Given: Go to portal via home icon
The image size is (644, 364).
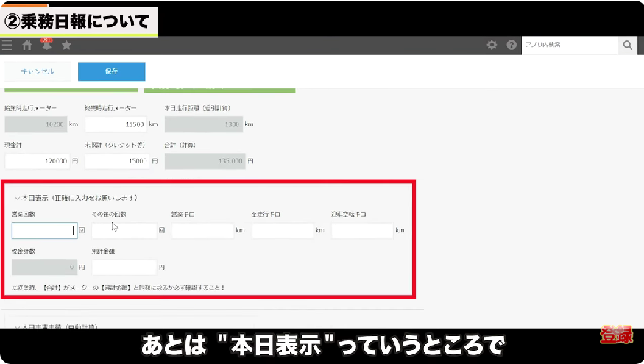Looking at the screenshot, I should point(27,46).
